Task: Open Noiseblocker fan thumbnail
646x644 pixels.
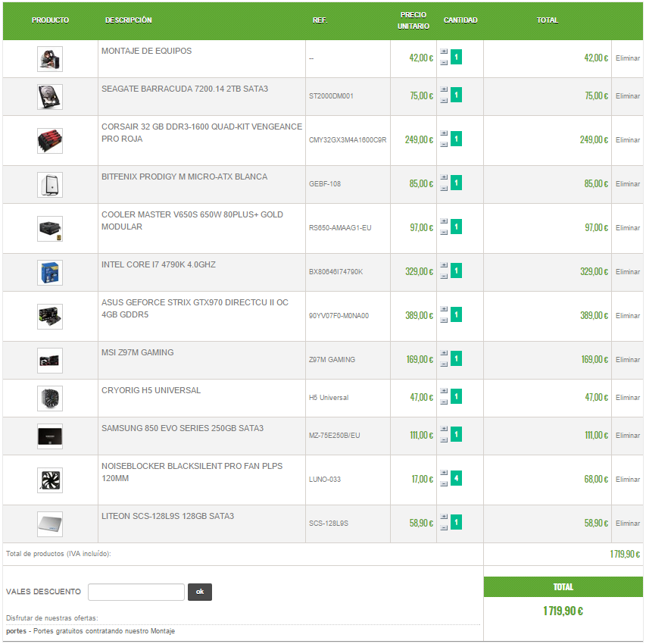Action: tap(50, 480)
